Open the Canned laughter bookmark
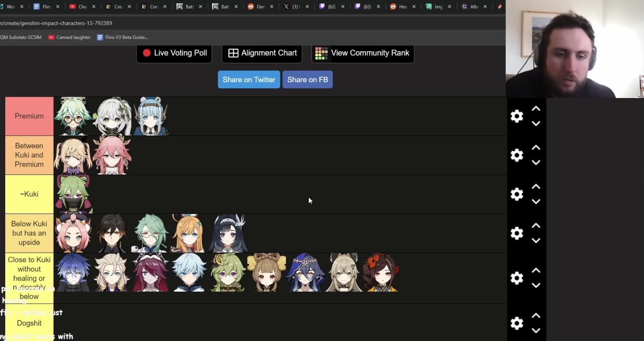The image size is (644, 341). 70,38
